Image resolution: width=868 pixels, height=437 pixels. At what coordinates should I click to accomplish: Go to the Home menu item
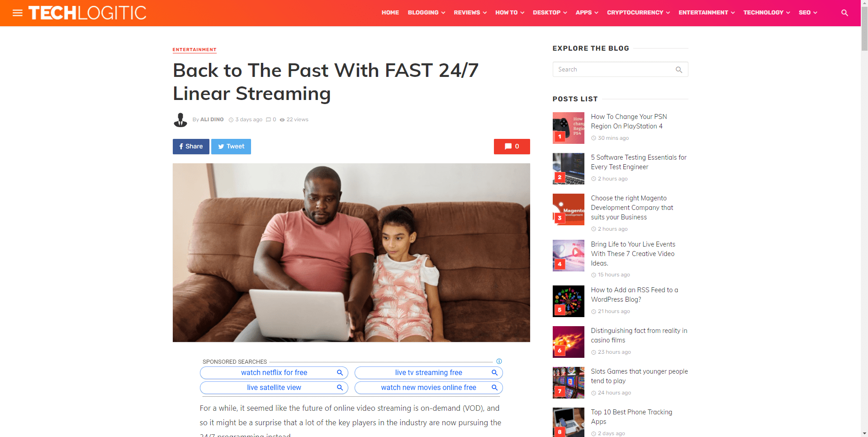[x=390, y=13]
